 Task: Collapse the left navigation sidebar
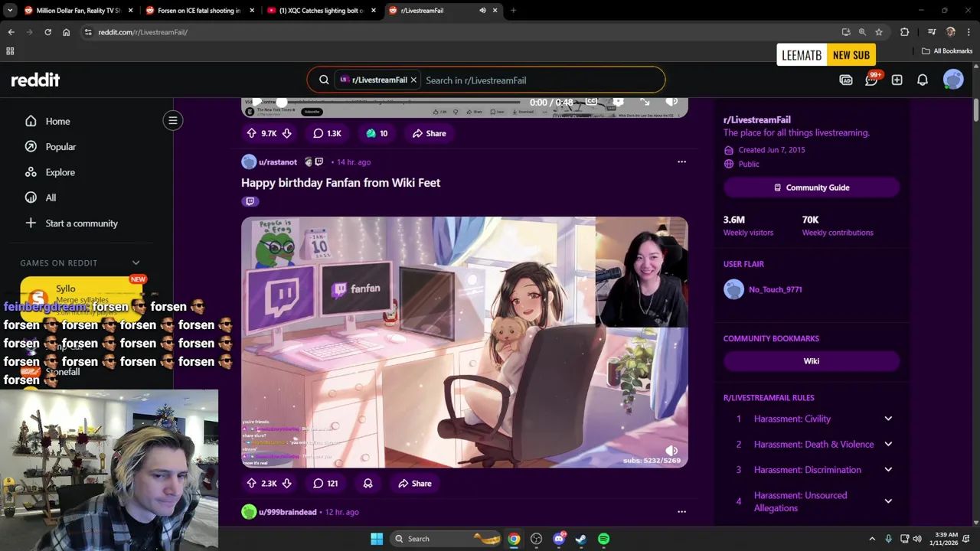click(173, 120)
